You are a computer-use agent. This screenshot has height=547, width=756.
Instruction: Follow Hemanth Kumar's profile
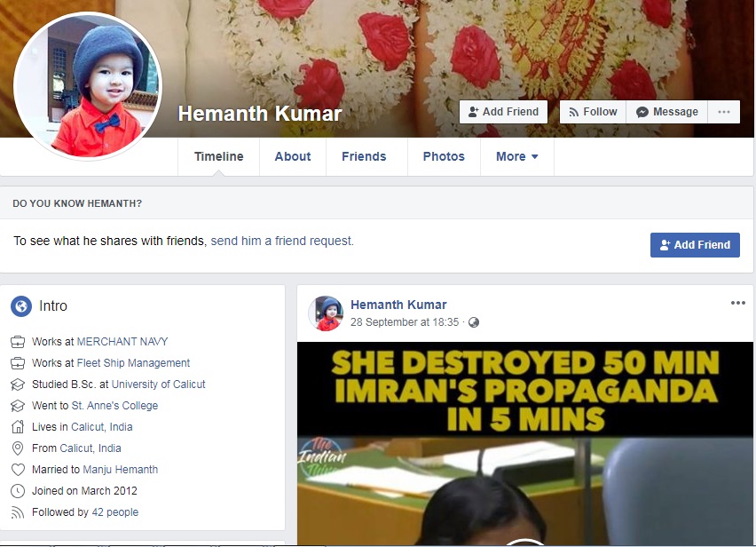click(593, 112)
